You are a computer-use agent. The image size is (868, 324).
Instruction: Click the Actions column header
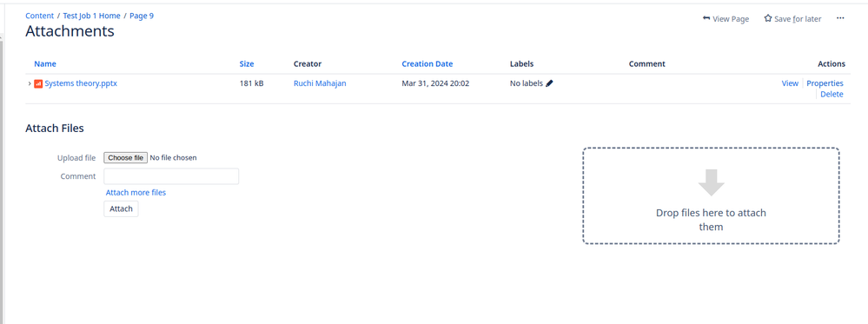point(832,63)
